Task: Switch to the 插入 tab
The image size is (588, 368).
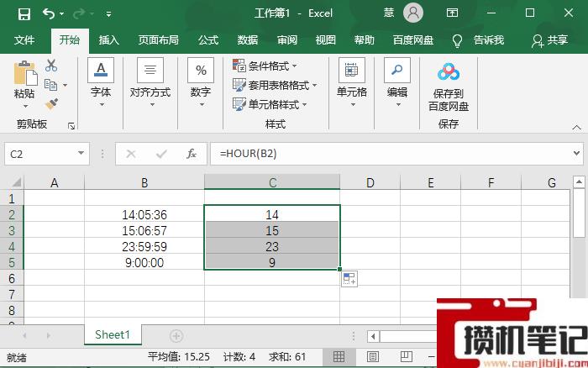Action: (108, 40)
